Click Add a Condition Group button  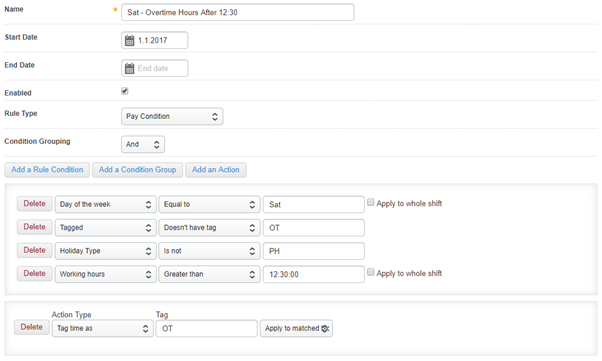click(x=137, y=170)
